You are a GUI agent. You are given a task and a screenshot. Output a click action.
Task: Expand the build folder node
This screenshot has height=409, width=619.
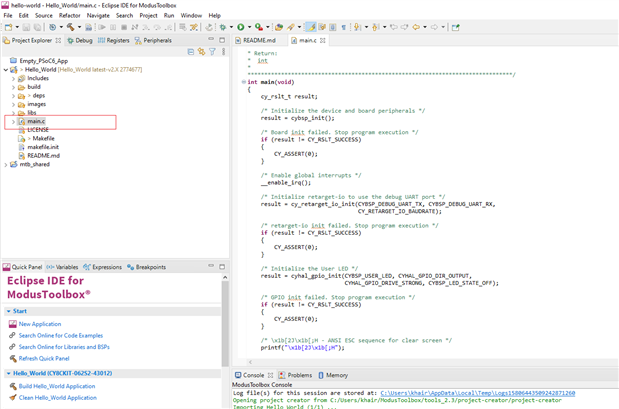13,87
